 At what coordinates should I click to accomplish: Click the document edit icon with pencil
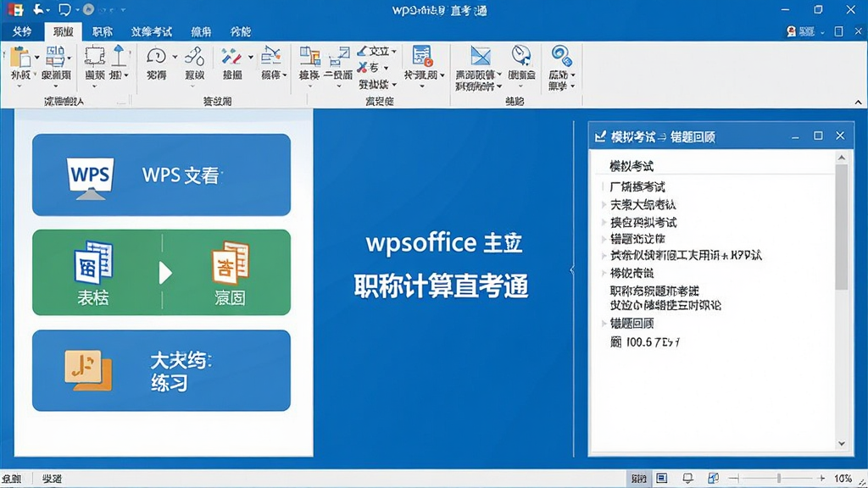pos(270,56)
